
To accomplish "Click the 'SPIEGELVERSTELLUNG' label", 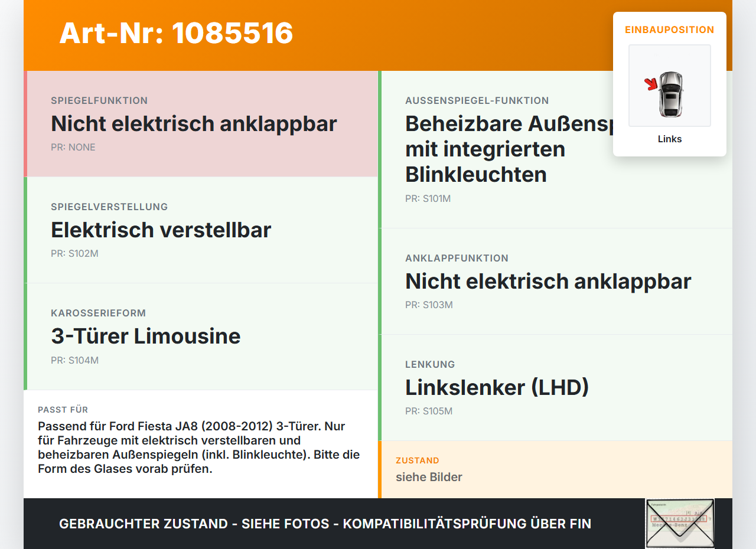I will (x=109, y=207).
